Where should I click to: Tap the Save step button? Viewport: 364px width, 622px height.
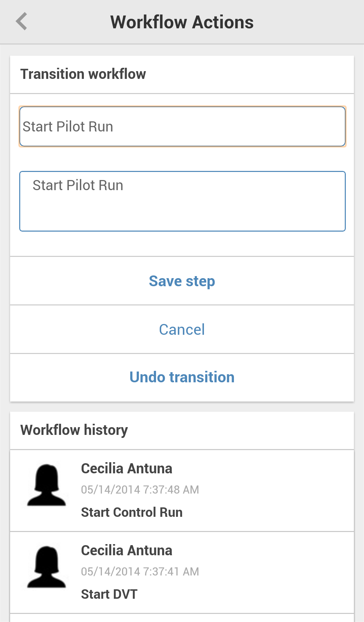point(182,281)
